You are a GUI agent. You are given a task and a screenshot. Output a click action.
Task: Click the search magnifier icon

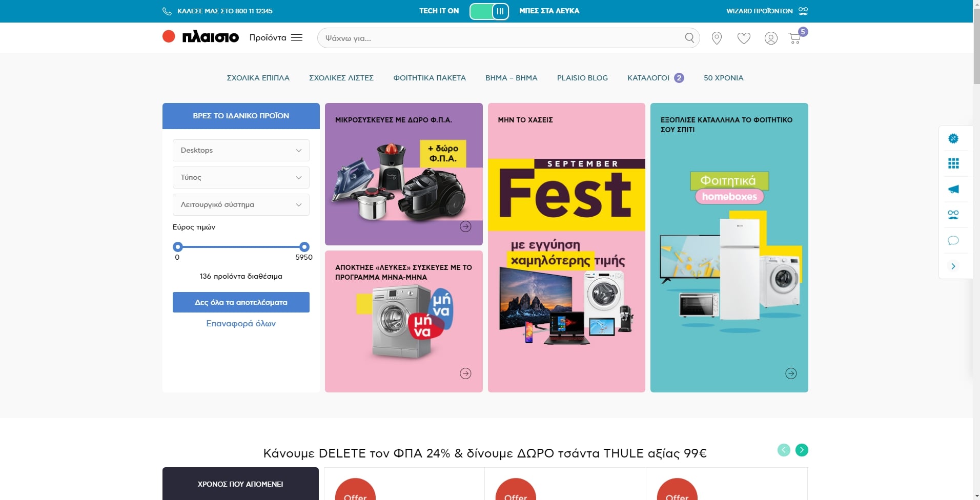coord(689,38)
